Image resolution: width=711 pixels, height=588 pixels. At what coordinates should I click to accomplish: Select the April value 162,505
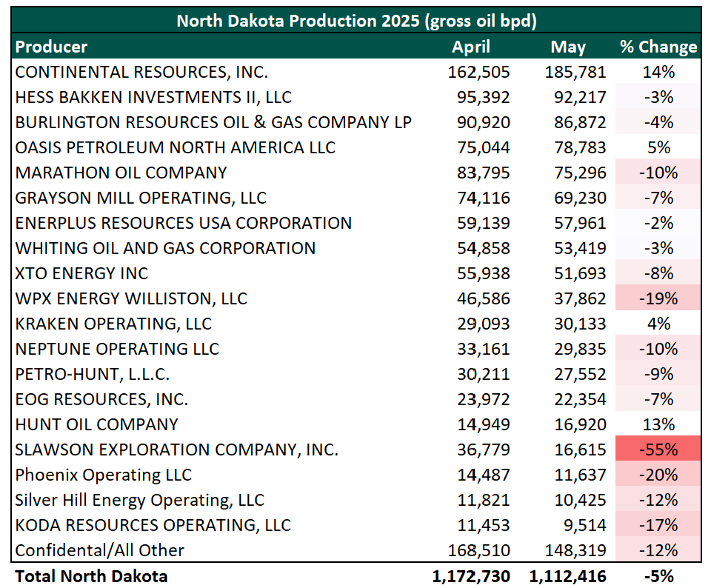point(479,72)
